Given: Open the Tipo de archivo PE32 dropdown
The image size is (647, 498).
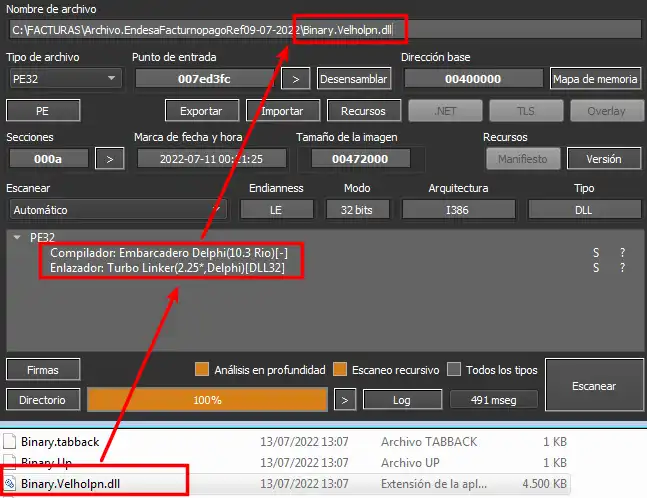Looking at the screenshot, I should tap(65, 78).
